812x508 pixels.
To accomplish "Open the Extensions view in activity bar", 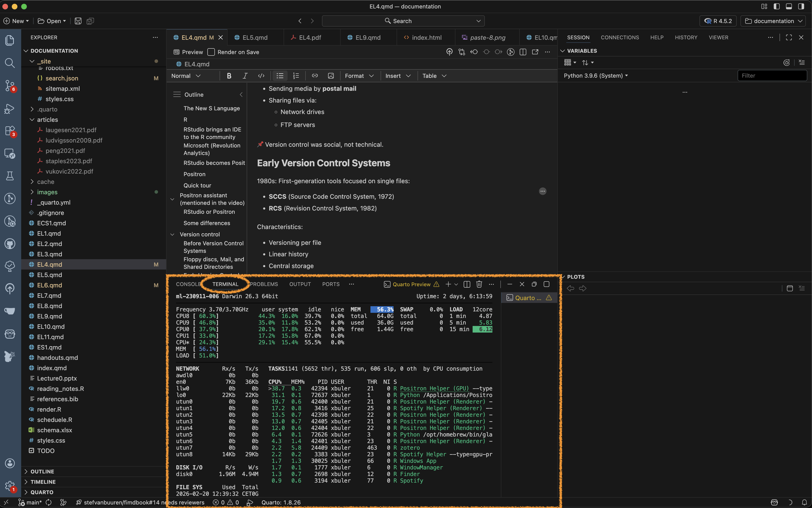I will pyautogui.click(x=10, y=131).
